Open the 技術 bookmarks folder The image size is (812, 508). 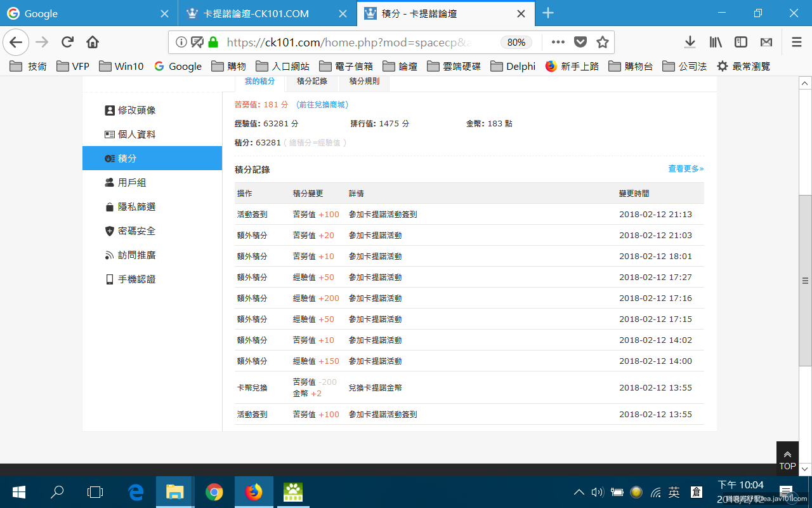30,66
